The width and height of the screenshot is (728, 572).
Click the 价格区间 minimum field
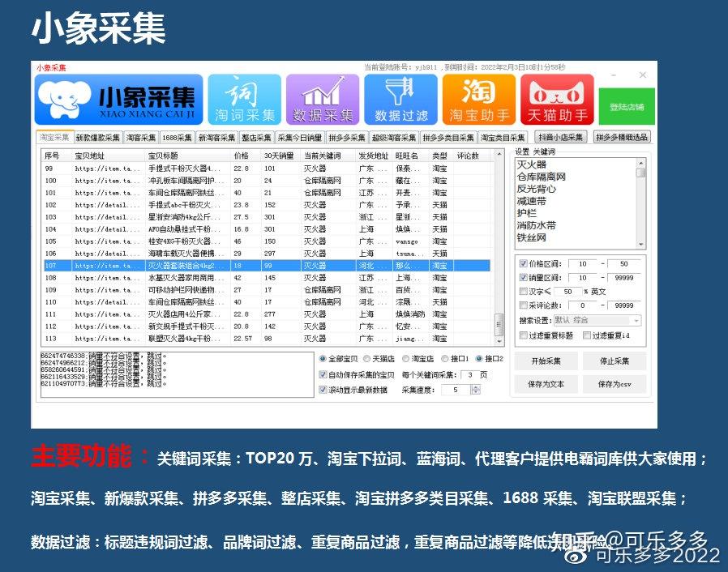584,264
